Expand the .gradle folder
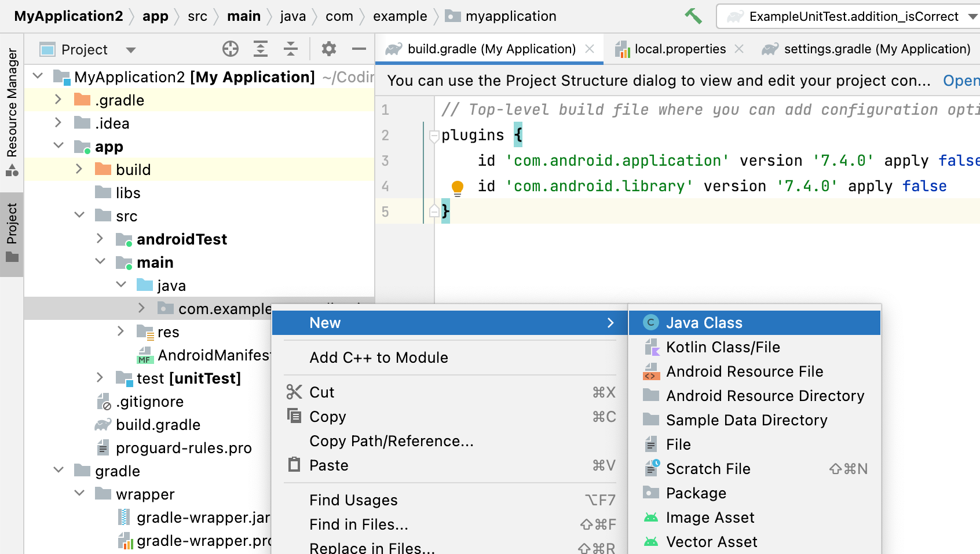Image resolution: width=980 pixels, height=554 pixels. [58, 99]
